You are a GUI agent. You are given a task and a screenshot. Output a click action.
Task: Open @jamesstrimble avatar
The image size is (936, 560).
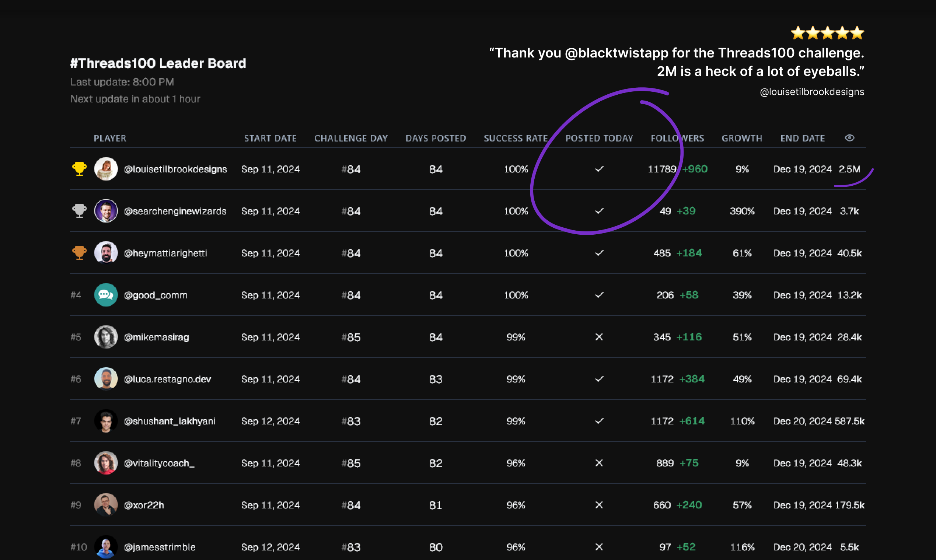(x=106, y=547)
